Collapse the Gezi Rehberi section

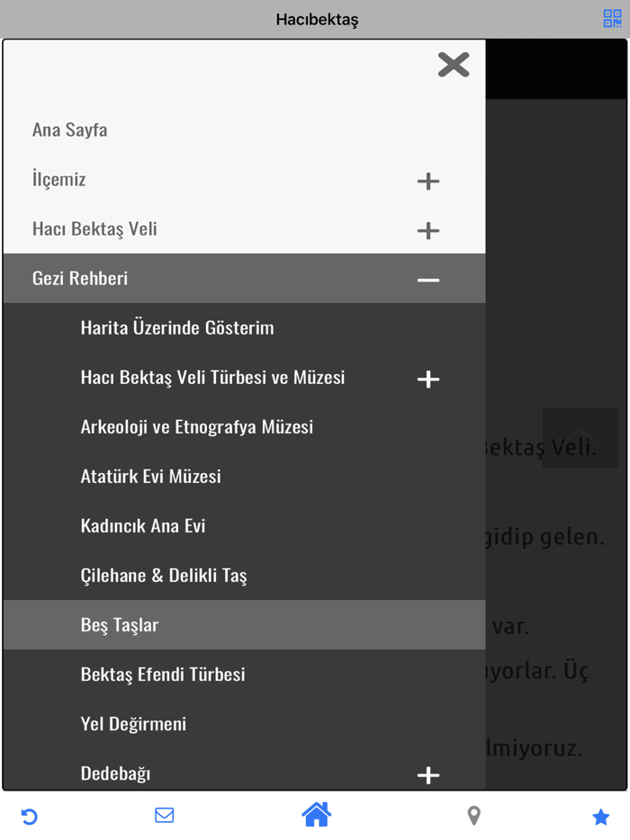[428, 280]
